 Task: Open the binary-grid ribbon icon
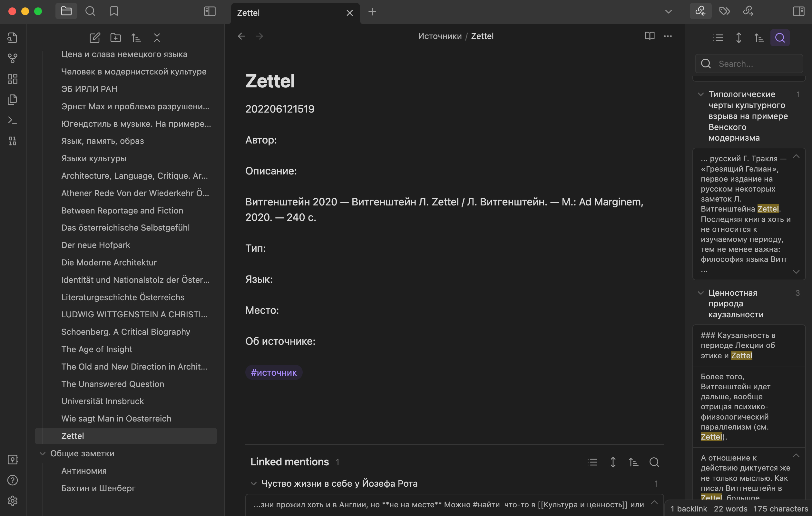[13, 141]
